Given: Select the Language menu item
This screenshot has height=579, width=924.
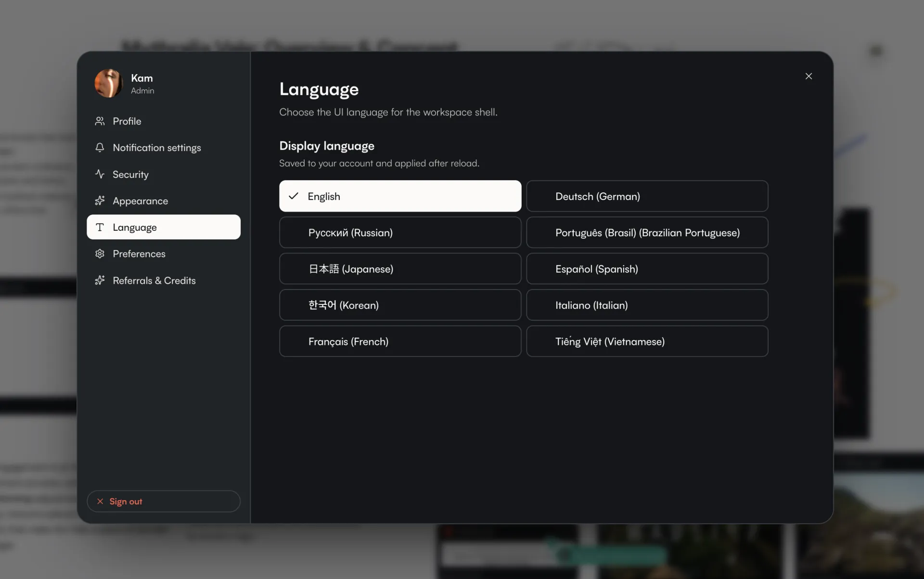Looking at the screenshot, I should 164,227.
